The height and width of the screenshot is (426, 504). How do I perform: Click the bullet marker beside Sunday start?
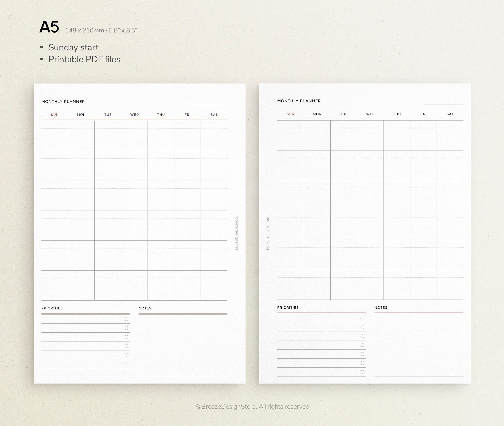(41, 48)
